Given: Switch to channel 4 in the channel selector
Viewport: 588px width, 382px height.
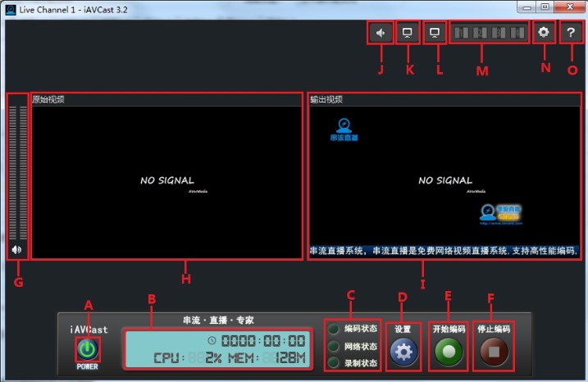Looking at the screenshot, I should click(517, 33).
